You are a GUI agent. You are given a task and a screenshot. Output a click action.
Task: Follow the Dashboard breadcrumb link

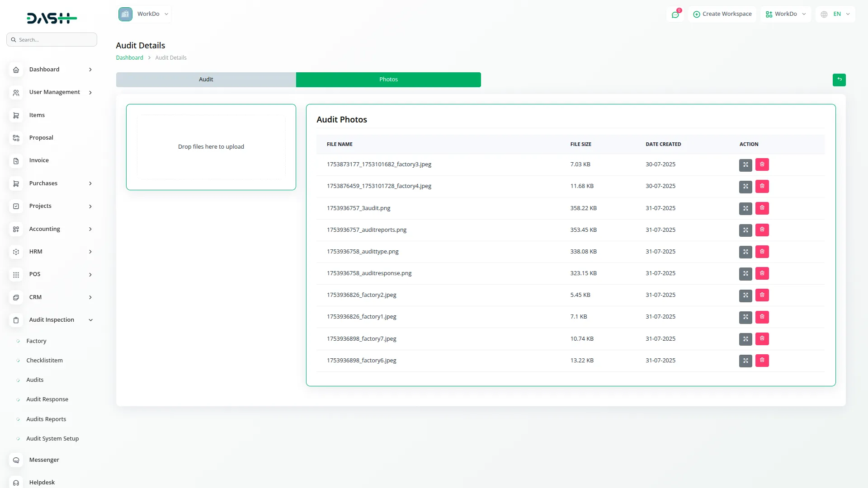coord(129,58)
